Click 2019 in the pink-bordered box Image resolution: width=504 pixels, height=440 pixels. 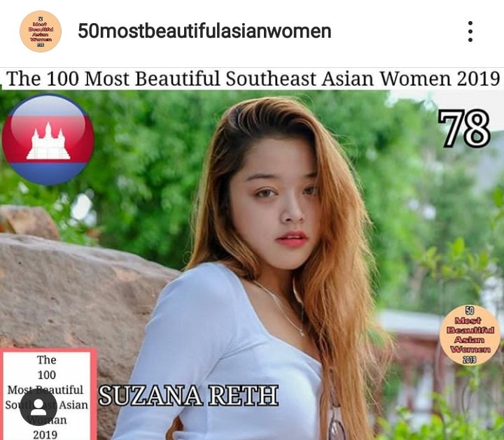(45, 434)
